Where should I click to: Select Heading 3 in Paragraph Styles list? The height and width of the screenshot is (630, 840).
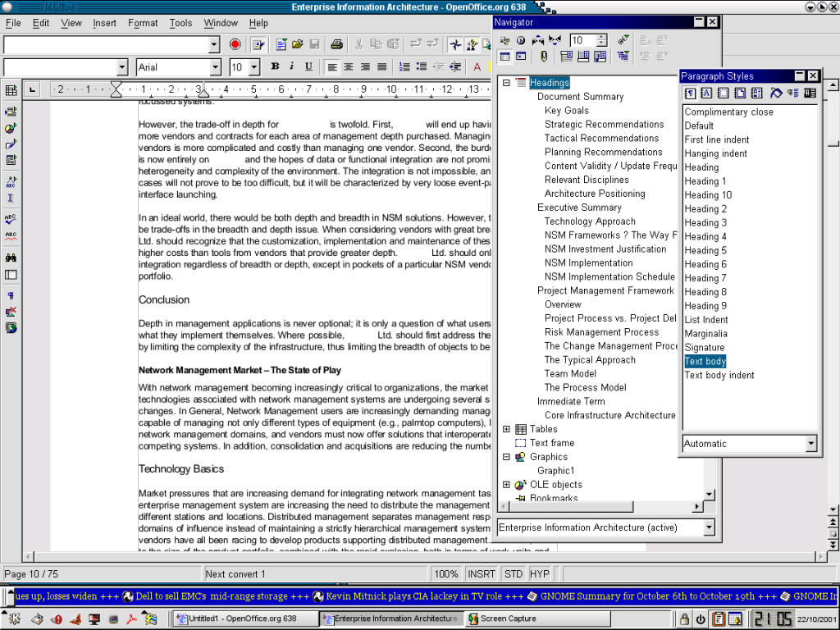coord(705,222)
